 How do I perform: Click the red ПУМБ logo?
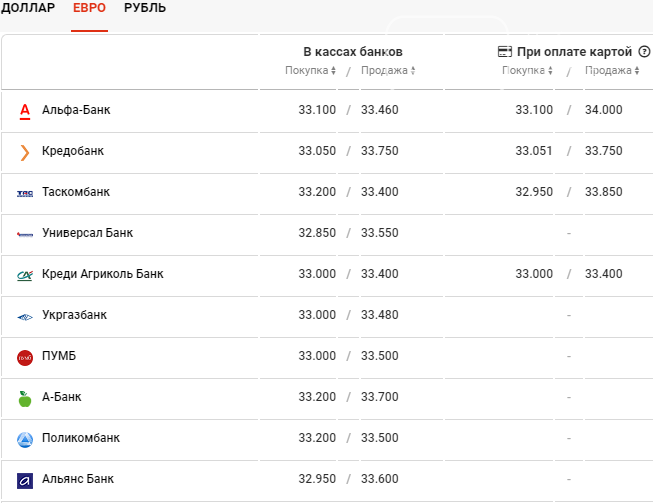pyautogui.click(x=25, y=358)
